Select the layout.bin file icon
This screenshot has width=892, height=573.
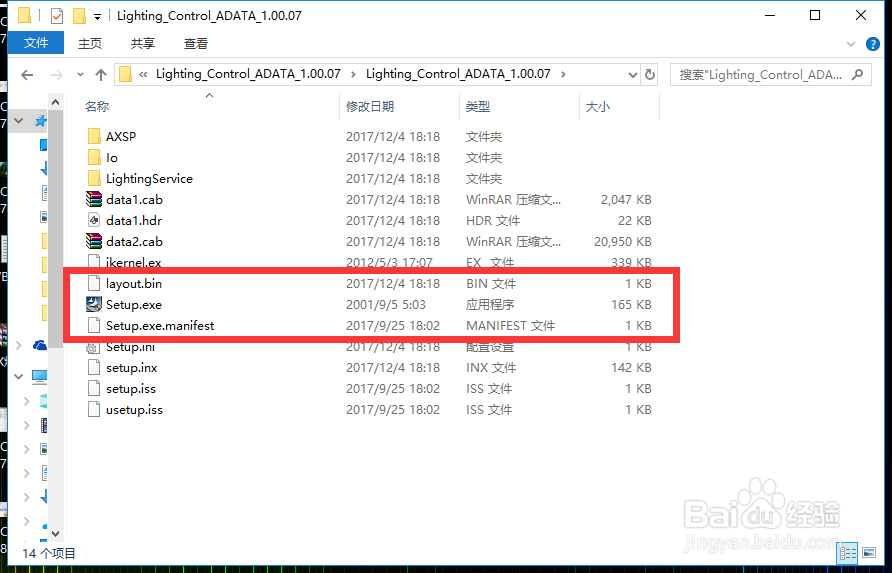[94, 283]
